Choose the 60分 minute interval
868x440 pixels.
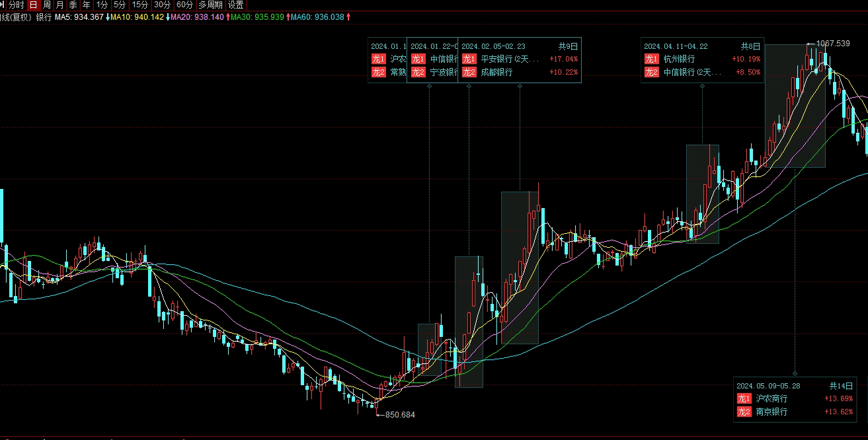click(x=184, y=5)
